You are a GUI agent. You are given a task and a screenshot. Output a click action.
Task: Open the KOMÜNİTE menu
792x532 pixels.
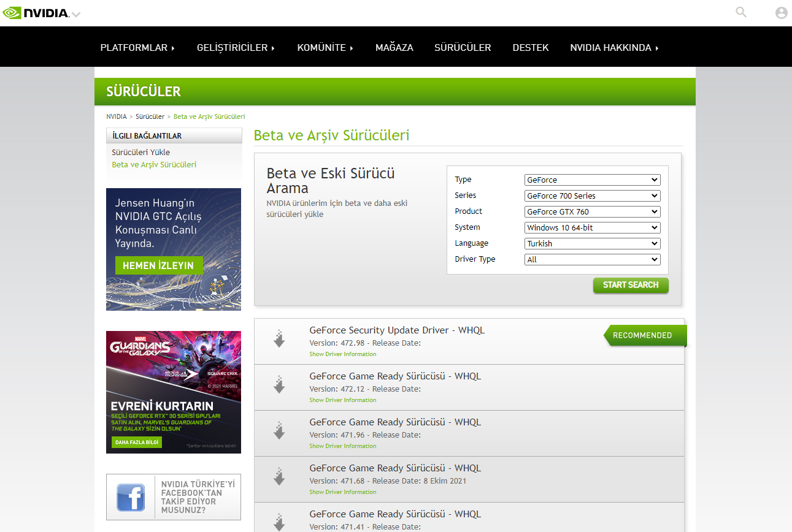point(325,48)
